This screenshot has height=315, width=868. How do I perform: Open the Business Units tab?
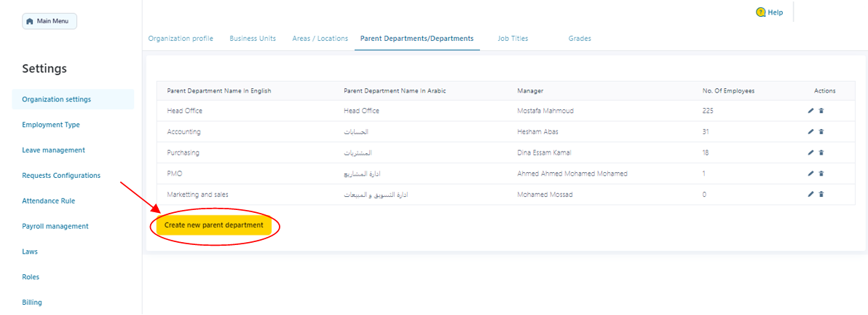pyautogui.click(x=253, y=39)
